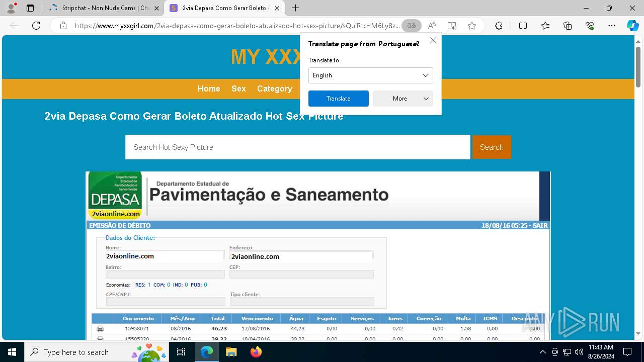Launch Firefox from taskbar
This screenshot has width=644, height=362.
[256, 352]
